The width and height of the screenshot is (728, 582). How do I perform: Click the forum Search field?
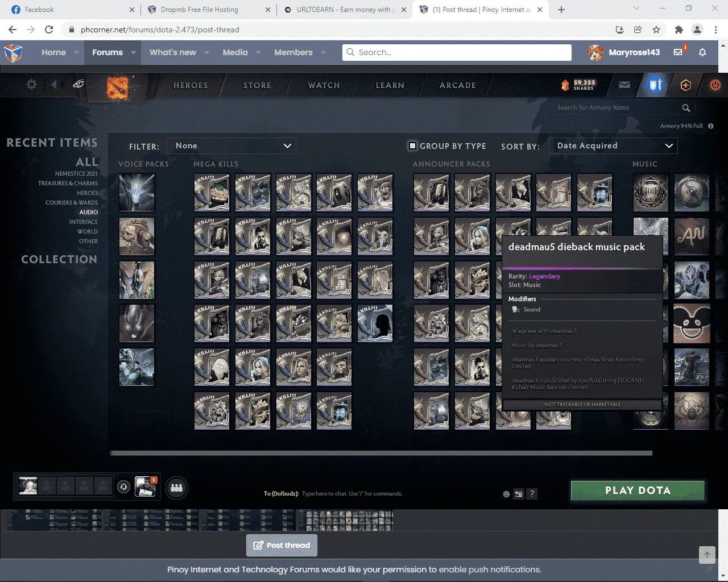457,52
